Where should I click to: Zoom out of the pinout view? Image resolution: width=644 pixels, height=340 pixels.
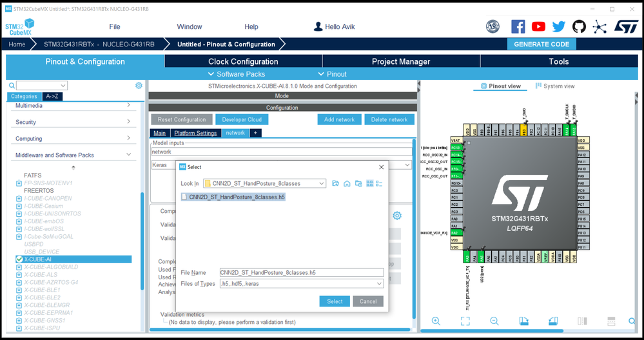click(x=494, y=321)
